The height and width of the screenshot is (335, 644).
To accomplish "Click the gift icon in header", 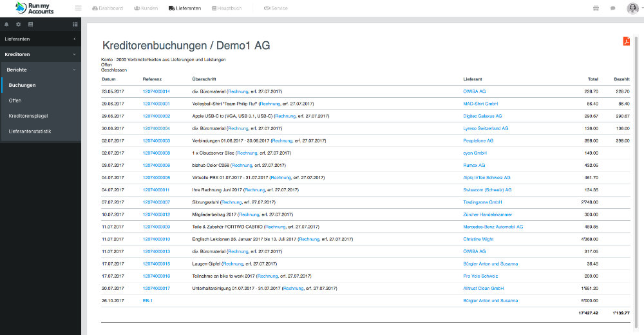I will point(596,8).
